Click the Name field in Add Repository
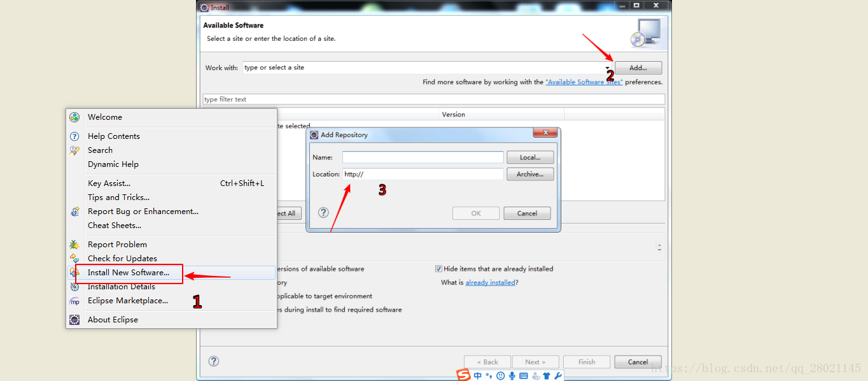The width and height of the screenshot is (868, 381). 423,157
